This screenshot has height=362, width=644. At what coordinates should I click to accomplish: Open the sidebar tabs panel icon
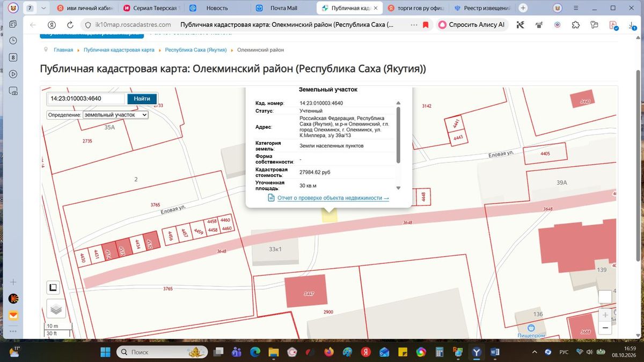13,24
